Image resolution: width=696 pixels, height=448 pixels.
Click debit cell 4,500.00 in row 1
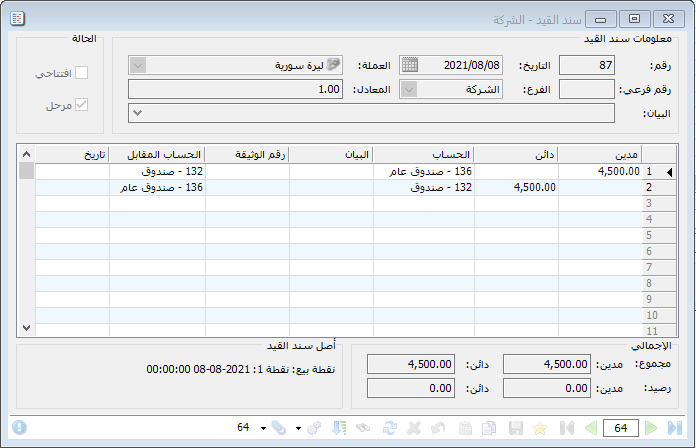tap(600, 171)
